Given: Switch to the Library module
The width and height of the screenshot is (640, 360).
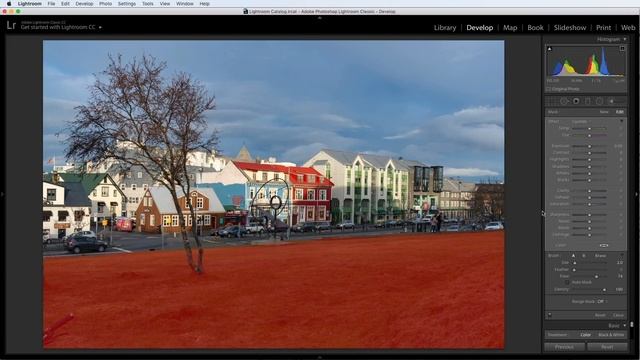Looking at the screenshot, I should [444, 28].
